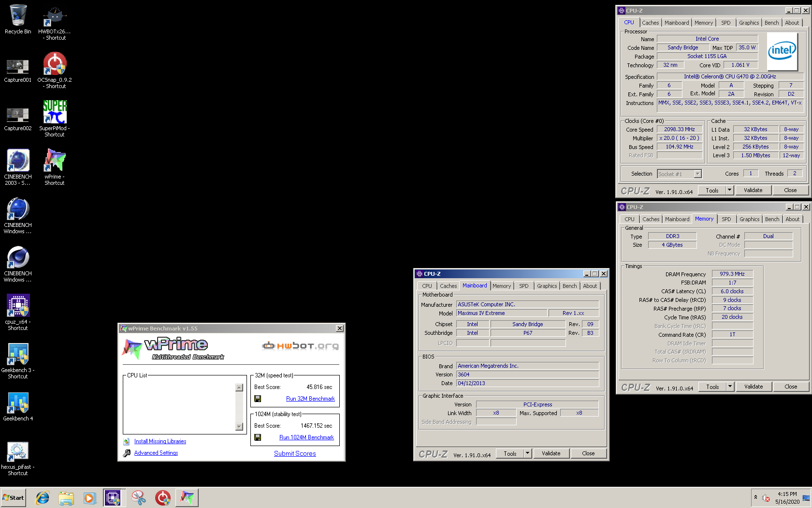The height and width of the screenshot is (508, 812).
Task: Switch to Caches tab in top CPU-Z window
Action: click(650, 23)
